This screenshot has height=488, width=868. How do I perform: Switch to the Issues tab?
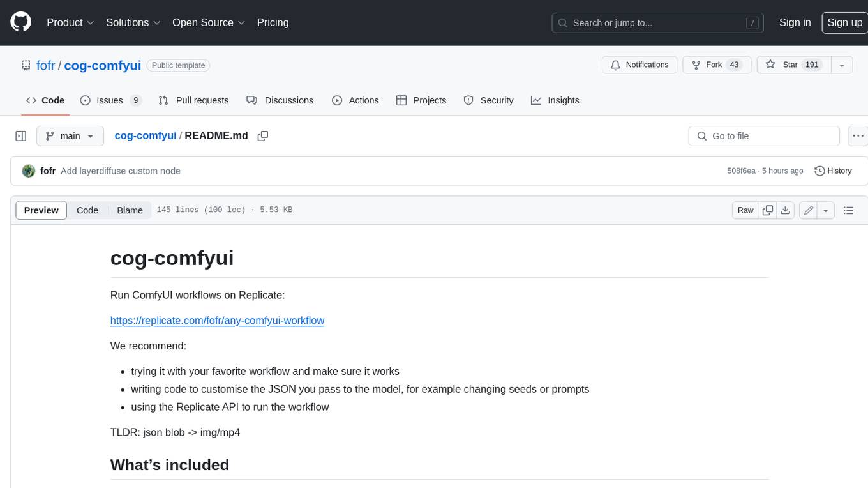110,100
